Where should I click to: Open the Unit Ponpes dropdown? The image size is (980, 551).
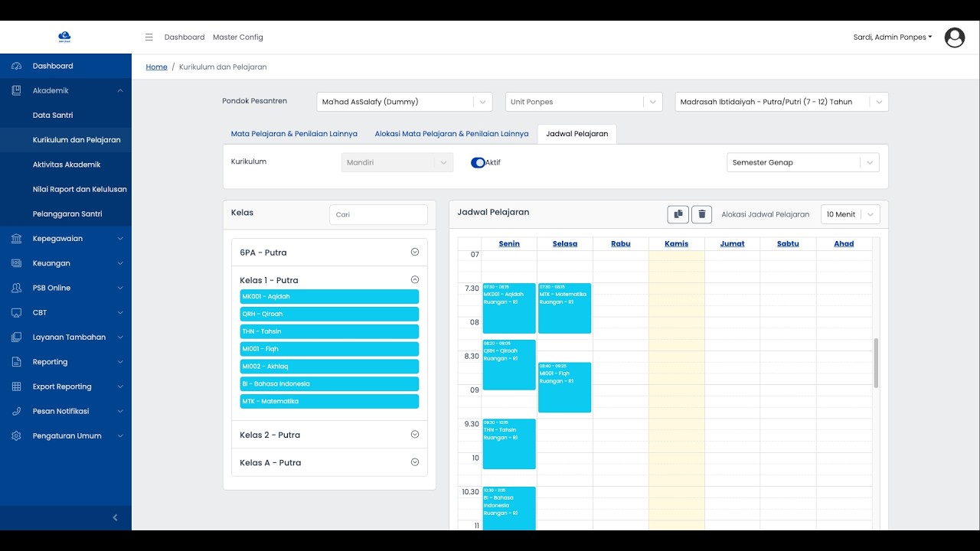[583, 102]
